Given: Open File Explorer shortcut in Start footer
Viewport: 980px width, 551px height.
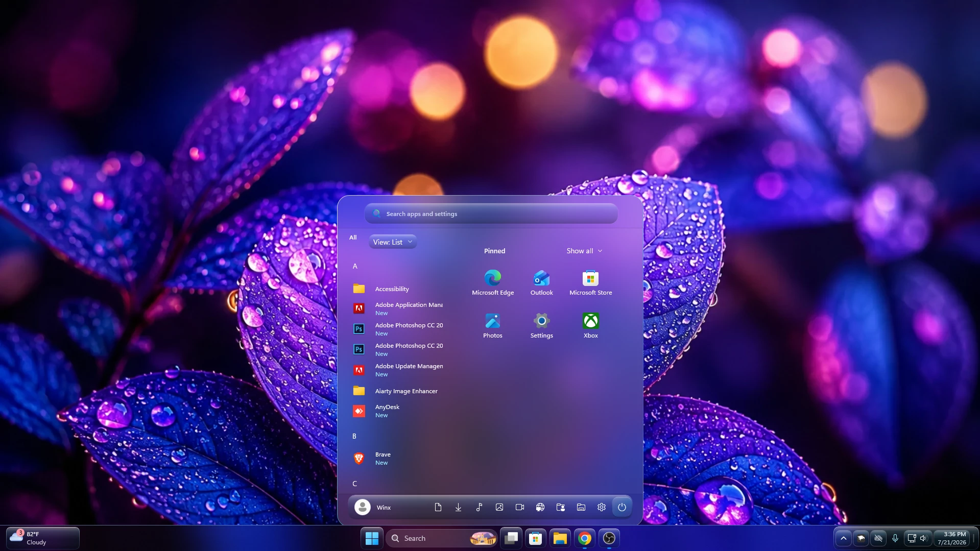Looking at the screenshot, I should click(x=581, y=507).
